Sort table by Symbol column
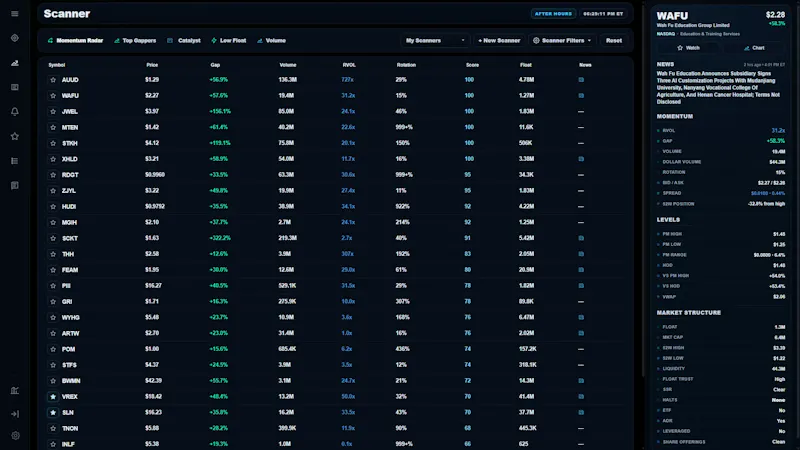This screenshot has width=800, height=450. pyautogui.click(x=57, y=65)
